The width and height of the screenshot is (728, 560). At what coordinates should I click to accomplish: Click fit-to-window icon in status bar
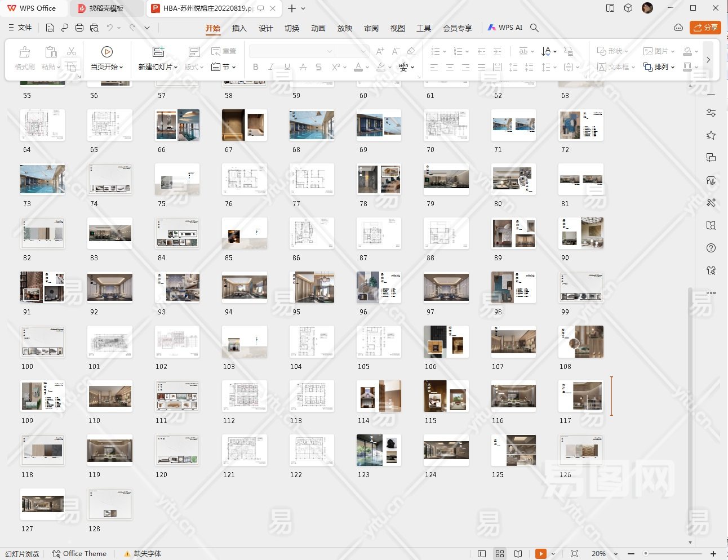574,554
